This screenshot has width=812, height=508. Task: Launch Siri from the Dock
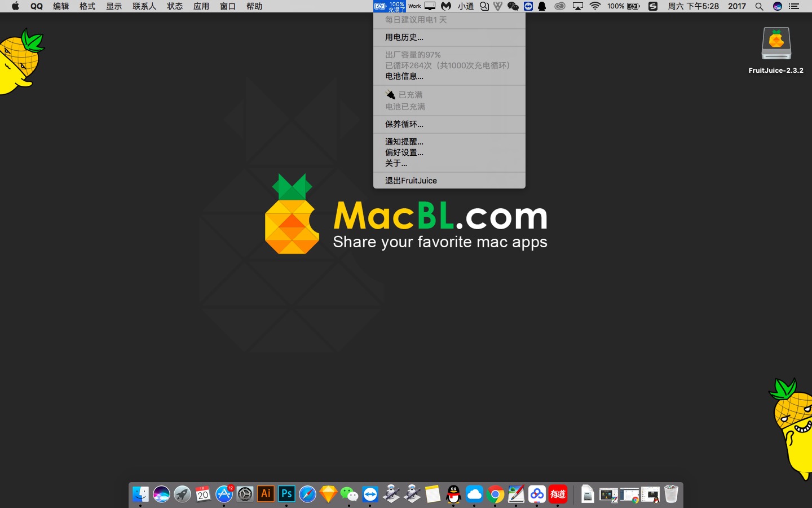(161, 494)
